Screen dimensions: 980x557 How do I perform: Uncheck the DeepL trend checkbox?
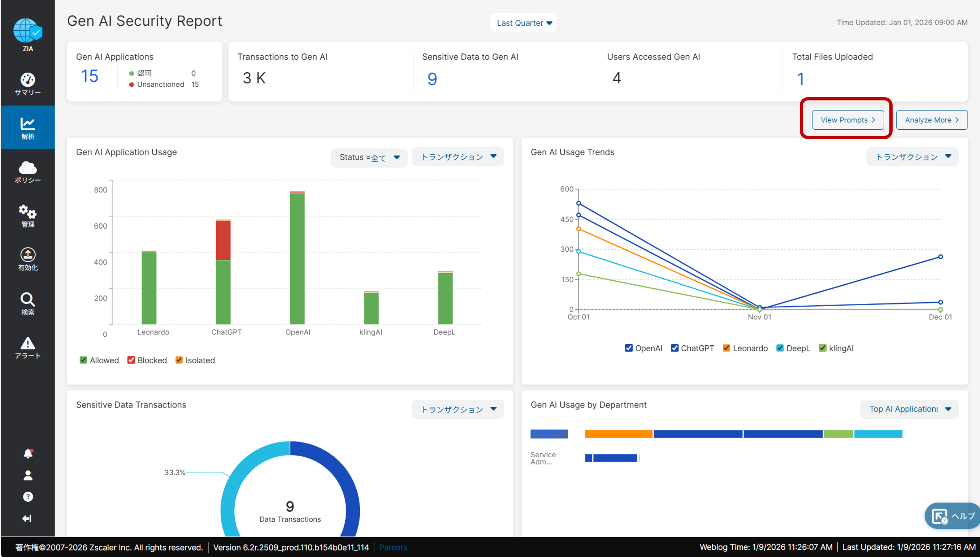point(780,348)
